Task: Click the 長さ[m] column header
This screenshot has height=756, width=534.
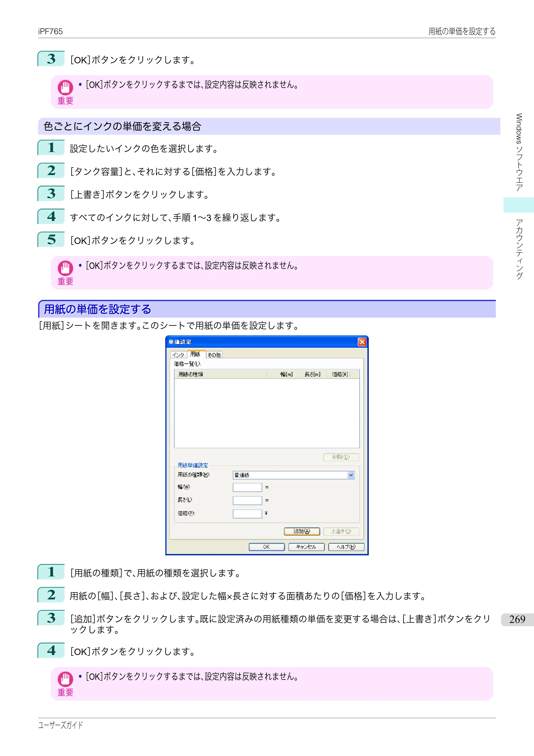Action: pos(309,374)
